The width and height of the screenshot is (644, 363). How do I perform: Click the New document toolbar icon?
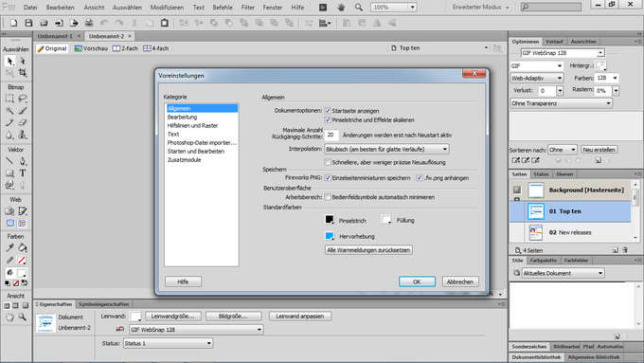13,23
